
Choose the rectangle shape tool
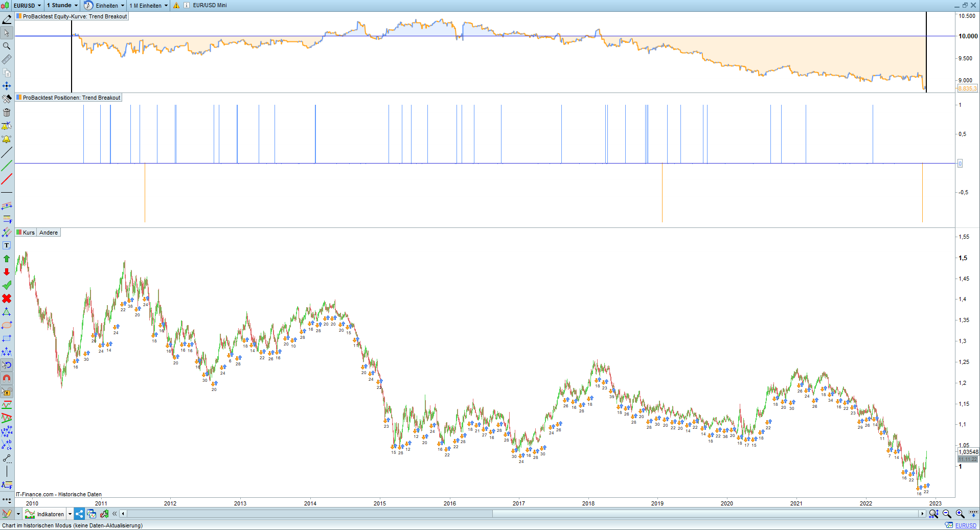7,338
